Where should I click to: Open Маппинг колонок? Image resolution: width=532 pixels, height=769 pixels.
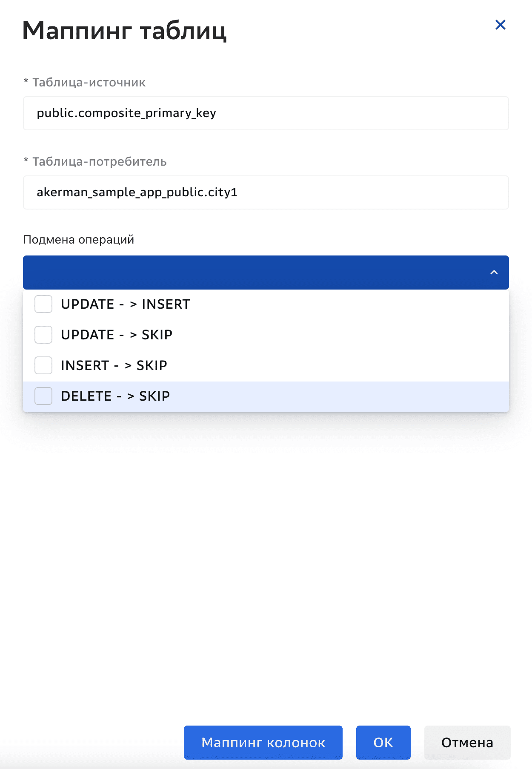point(263,742)
